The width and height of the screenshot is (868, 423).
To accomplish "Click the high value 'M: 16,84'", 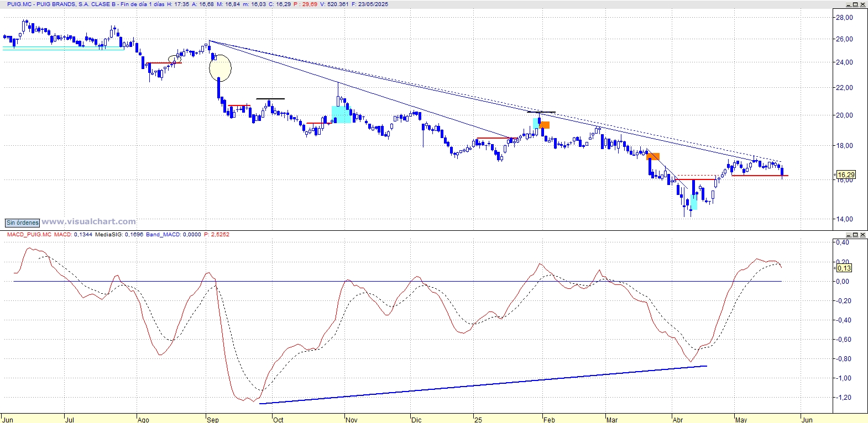I will [x=228, y=4].
